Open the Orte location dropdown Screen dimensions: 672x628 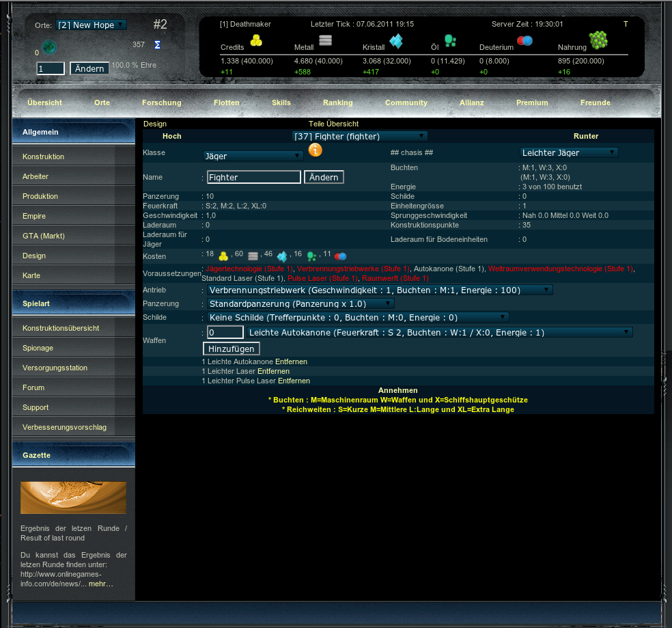tap(91, 25)
